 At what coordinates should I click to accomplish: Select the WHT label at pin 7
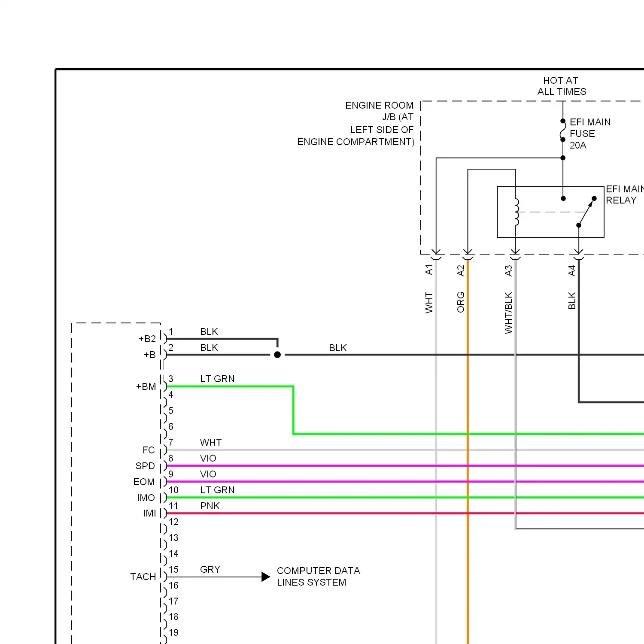coord(211,442)
